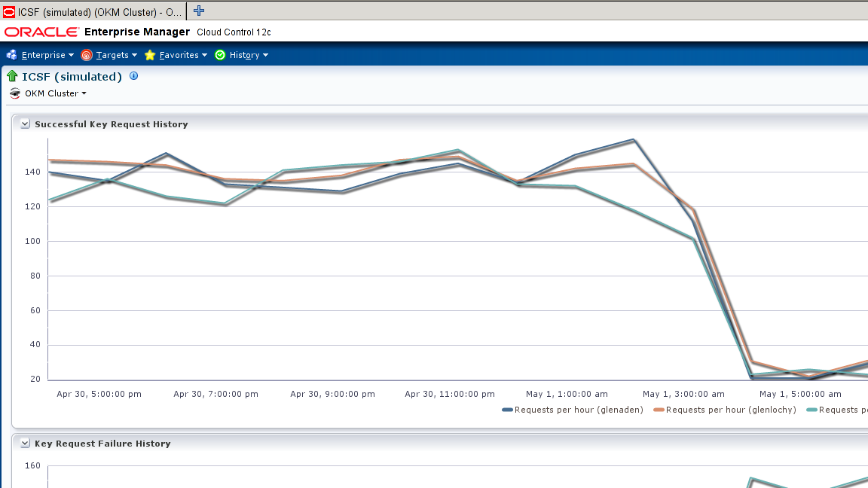The height and width of the screenshot is (488, 868).
Task: Click the May 1, 1:00:00 am axis label
Action: [x=567, y=394]
